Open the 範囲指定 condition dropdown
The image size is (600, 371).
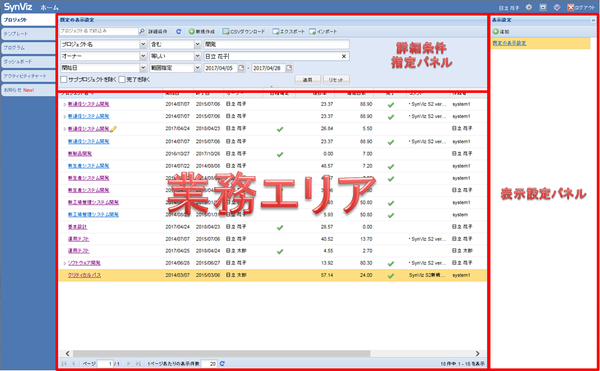click(x=198, y=68)
